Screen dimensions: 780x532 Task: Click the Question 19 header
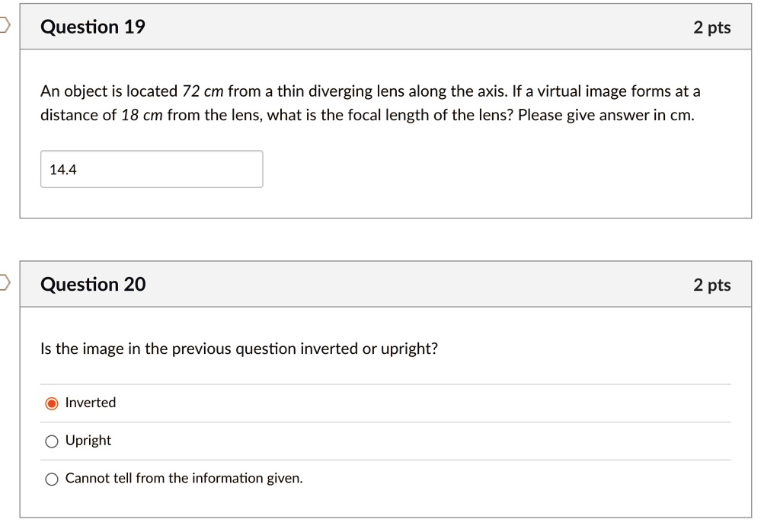(93, 26)
